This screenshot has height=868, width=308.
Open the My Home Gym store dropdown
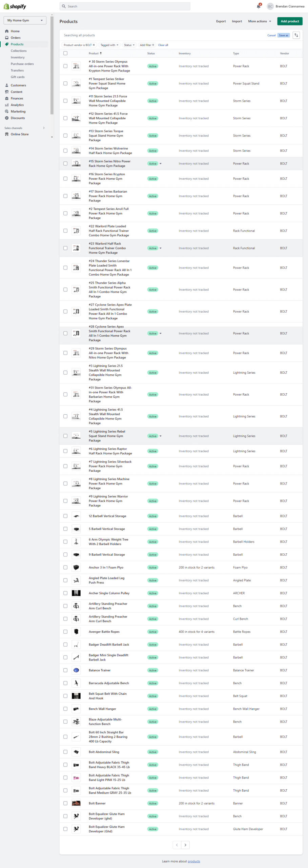coord(25,20)
